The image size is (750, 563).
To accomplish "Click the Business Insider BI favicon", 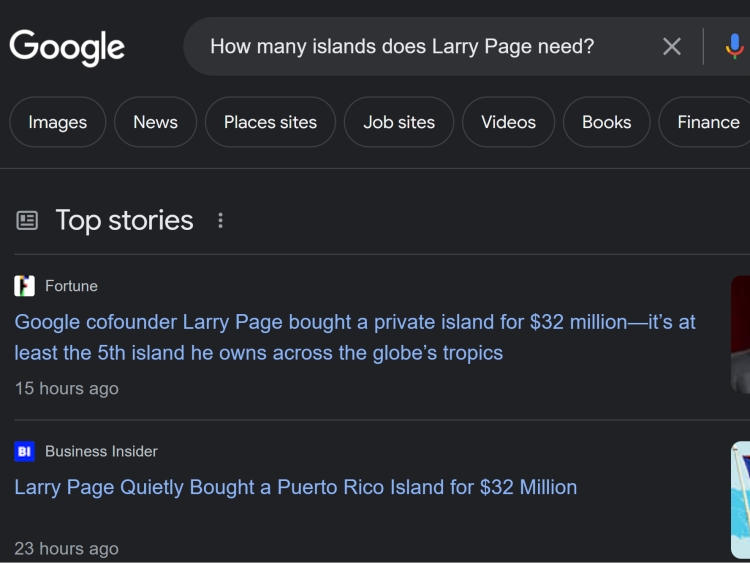I will (x=25, y=451).
